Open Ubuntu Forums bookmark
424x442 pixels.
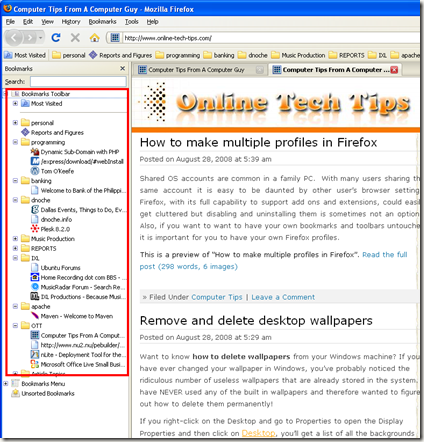[56, 268]
